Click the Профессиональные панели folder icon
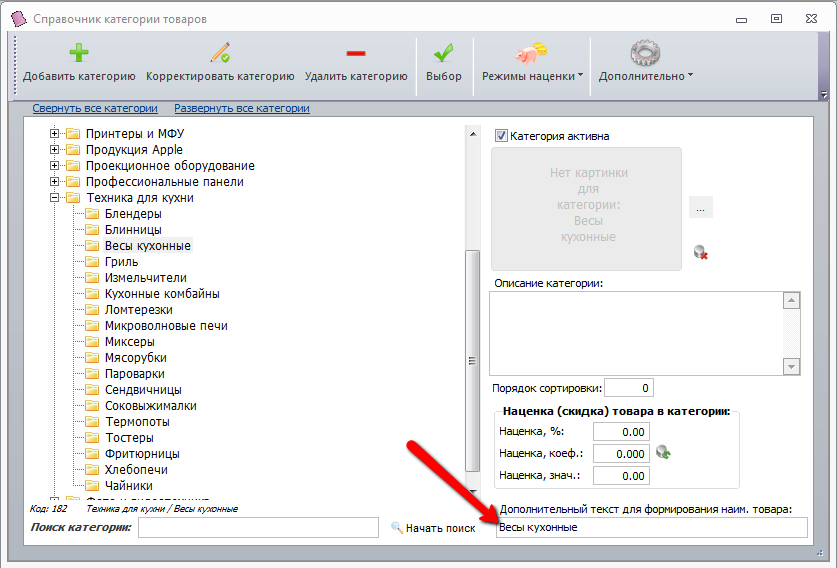Viewport: 837px width, 568px height. (x=73, y=182)
